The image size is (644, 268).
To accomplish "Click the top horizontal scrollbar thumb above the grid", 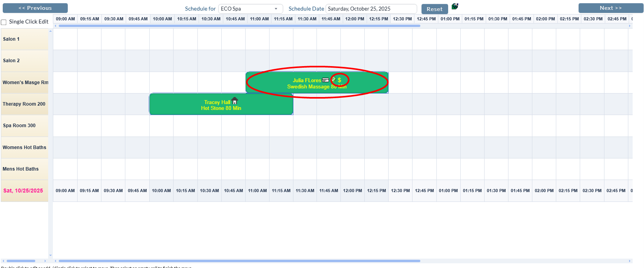I will click(x=239, y=26).
